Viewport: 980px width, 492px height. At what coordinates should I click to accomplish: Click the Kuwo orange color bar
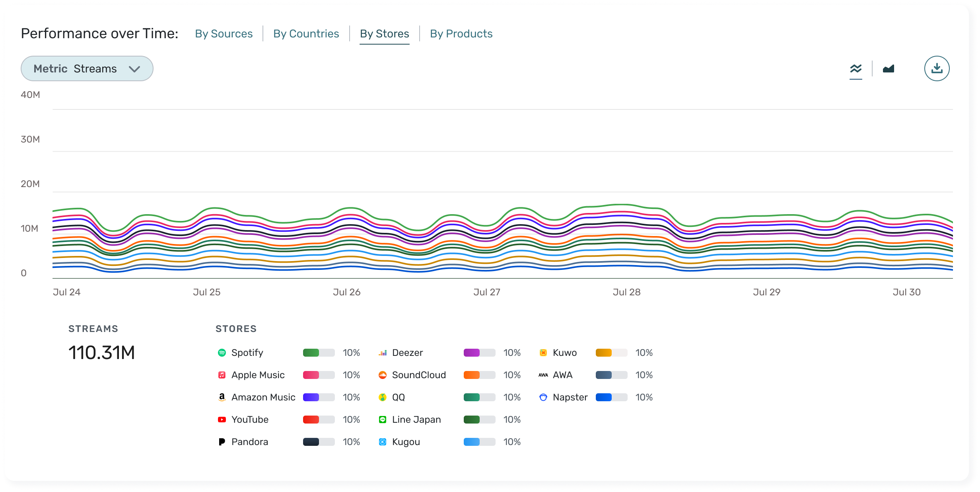click(x=604, y=353)
